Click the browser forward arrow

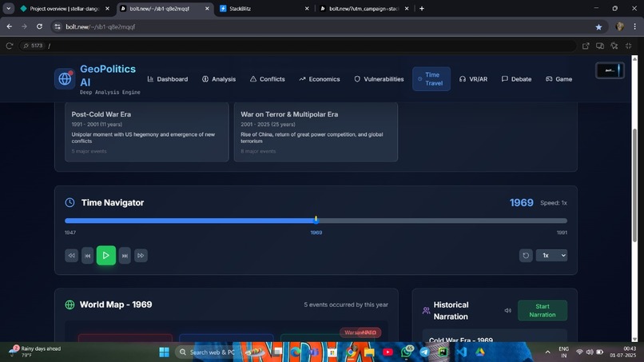pos(24,26)
